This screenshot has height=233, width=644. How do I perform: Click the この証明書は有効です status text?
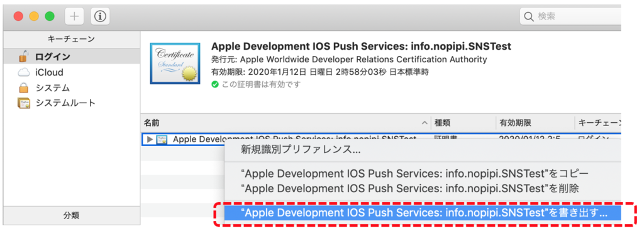click(x=261, y=84)
